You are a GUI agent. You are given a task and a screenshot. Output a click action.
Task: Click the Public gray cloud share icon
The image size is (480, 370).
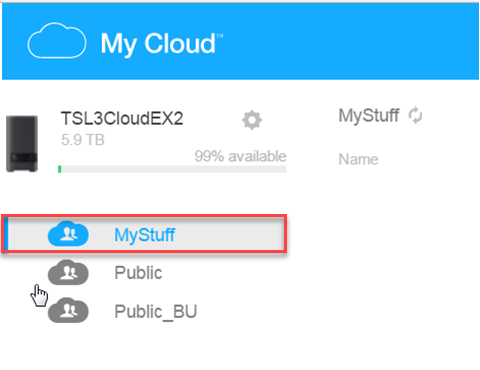pyautogui.click(x=68, y=272)
